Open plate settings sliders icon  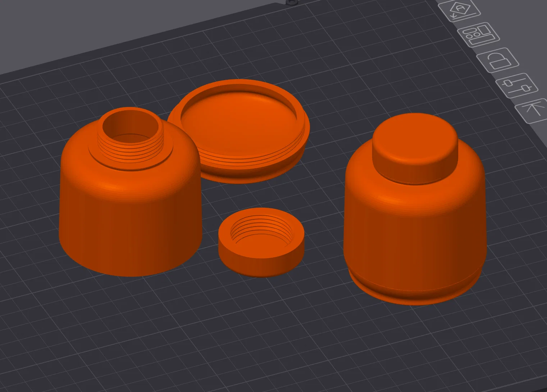(517, 85)
